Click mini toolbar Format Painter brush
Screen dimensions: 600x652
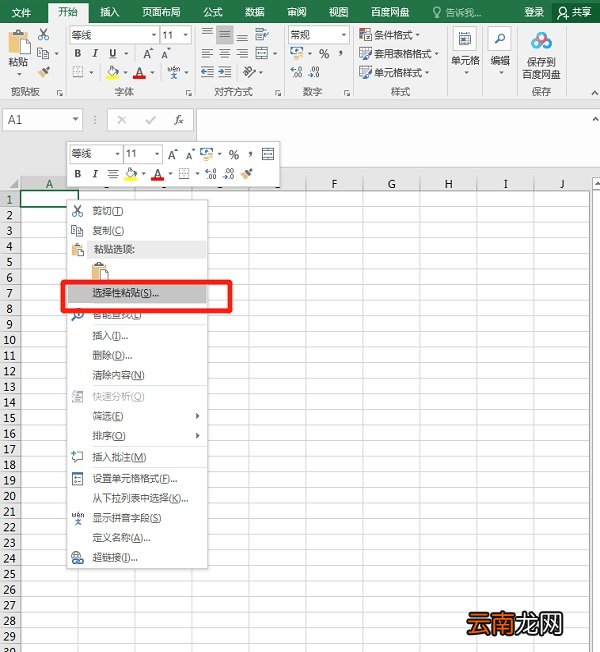(x=247, y=174)
